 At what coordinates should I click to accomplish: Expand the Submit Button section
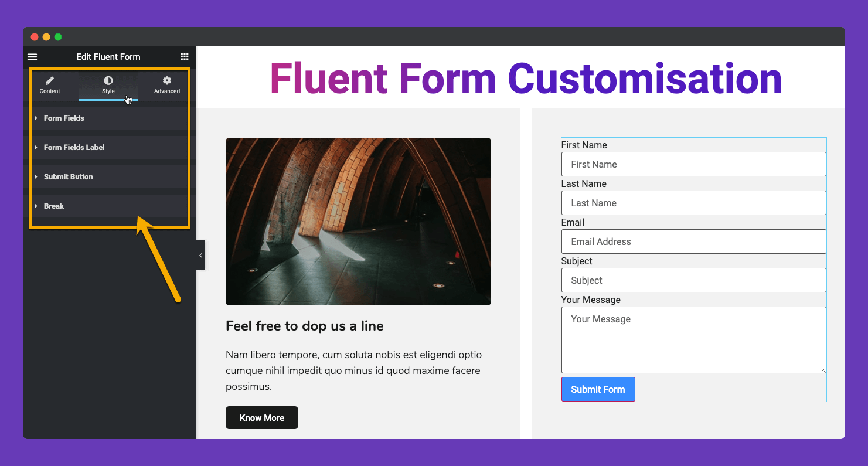(110, 176)
